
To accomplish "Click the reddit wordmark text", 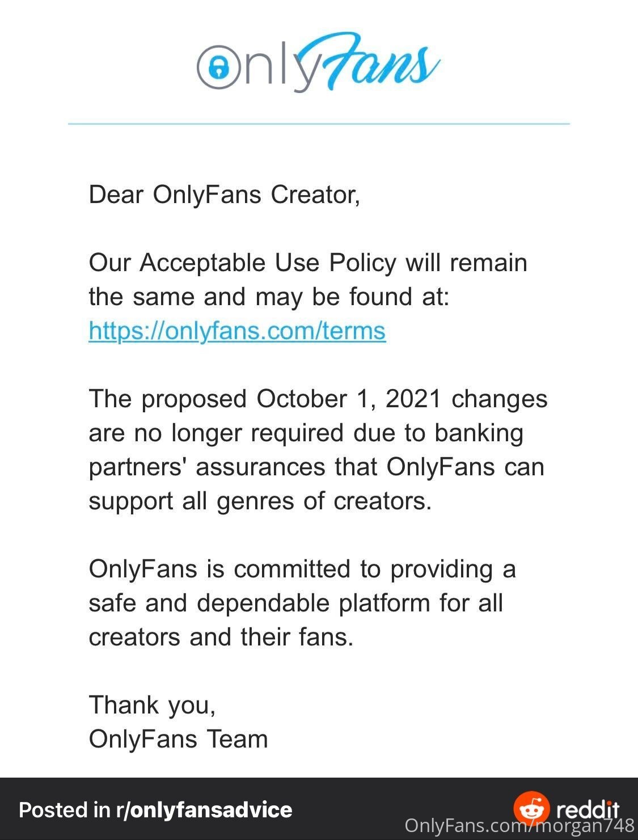I will pos(588,808).
